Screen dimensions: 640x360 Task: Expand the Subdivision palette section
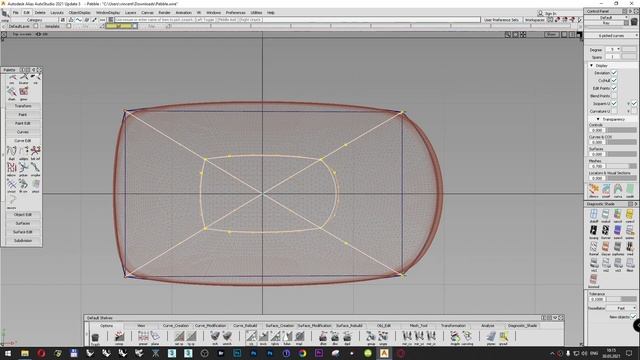23,240
